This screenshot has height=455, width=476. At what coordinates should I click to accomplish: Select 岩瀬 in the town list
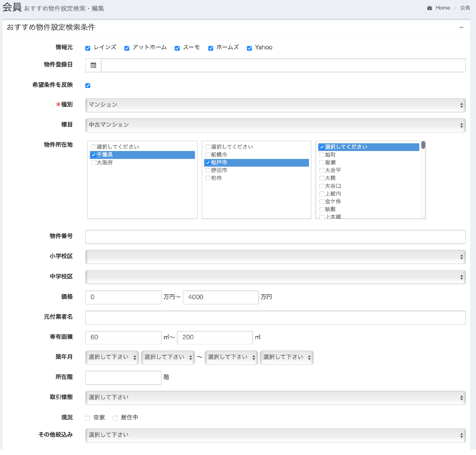click(x=369, y=162)
